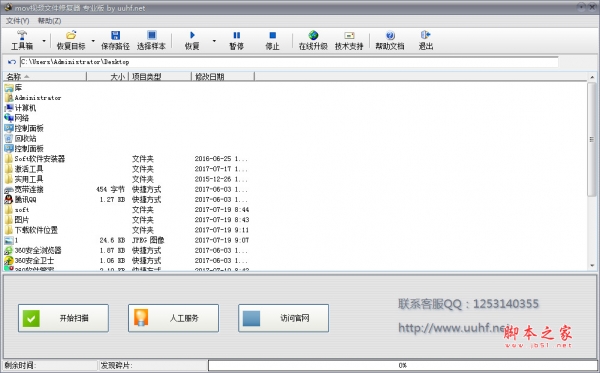This screenshot has width=600, height=373.
Task: Click the JPEG 图像 type cell
Action: pyautogui.click(x=148, y=240)
